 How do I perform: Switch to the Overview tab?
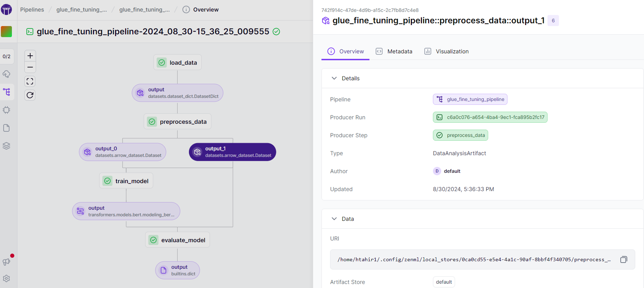(346, 52)
